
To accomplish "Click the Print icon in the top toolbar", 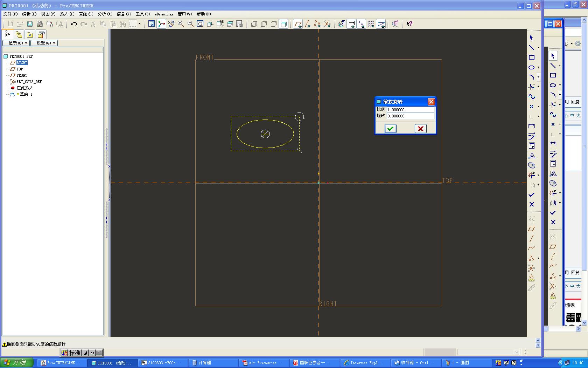I will tap(40, 24).
